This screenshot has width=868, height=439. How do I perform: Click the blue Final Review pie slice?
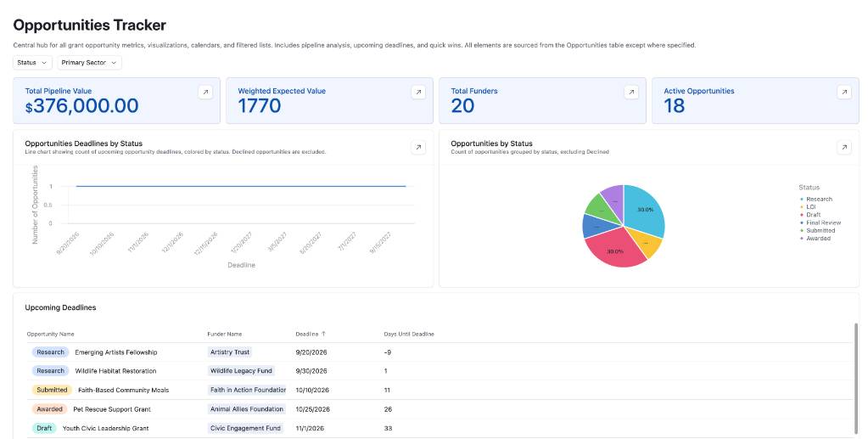[x=596, y=226]
